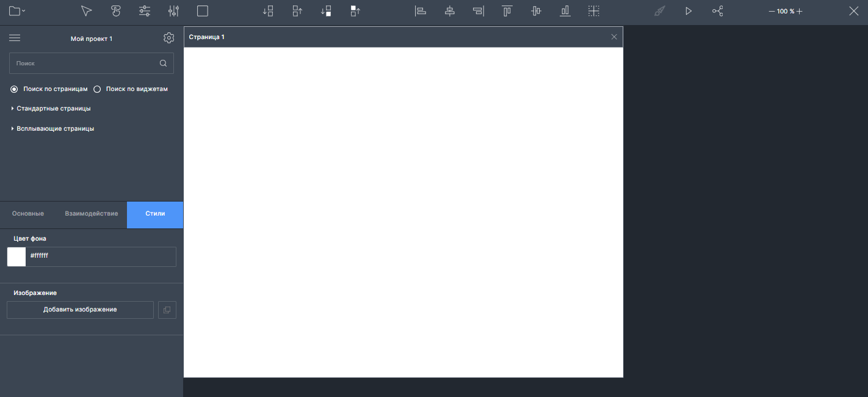Click the 'Поиск' search input field
868x397 pixels.
(84, 64)
